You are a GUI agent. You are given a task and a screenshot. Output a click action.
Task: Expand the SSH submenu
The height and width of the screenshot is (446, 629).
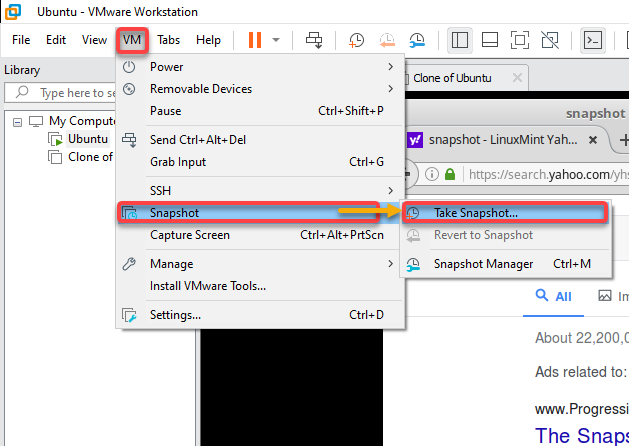tap(260, 191)
